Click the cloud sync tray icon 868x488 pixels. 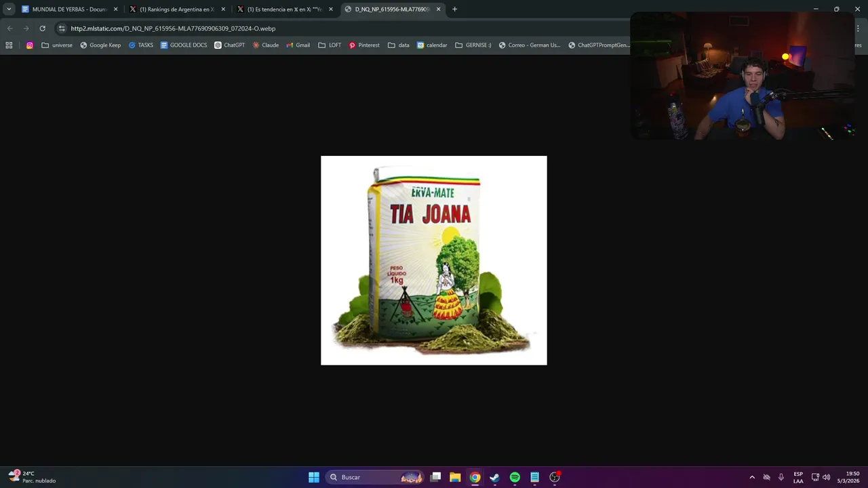coord(767,477)
